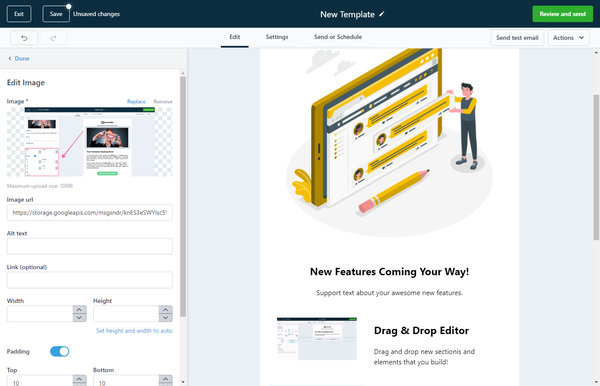Open the Actions dropdown
The height and width of the screenshot is (386, 600).
pyautogui.click(x=568, y=37)
